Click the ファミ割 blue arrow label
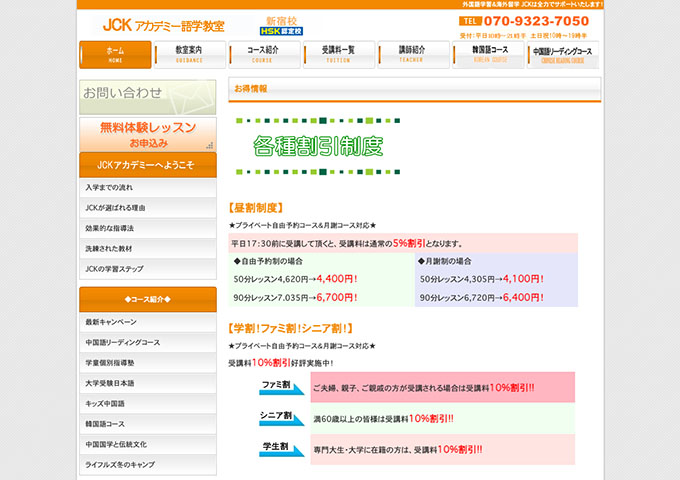 [281, 387]
